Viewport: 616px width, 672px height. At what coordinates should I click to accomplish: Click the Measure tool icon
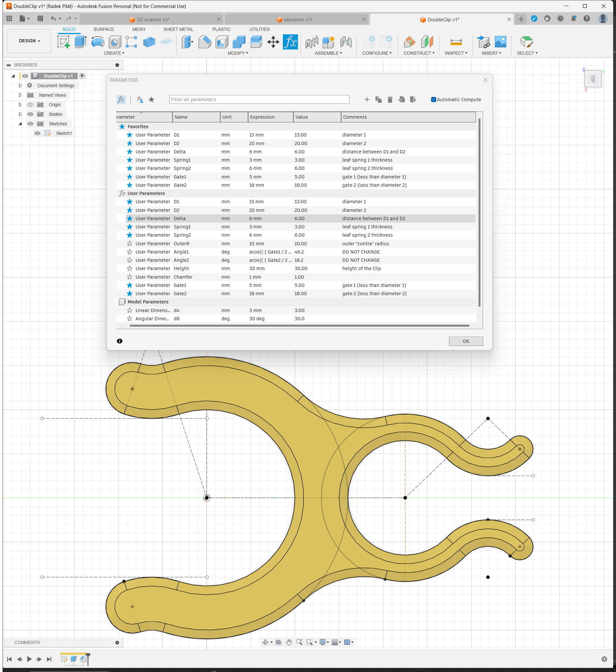[456, 42]
